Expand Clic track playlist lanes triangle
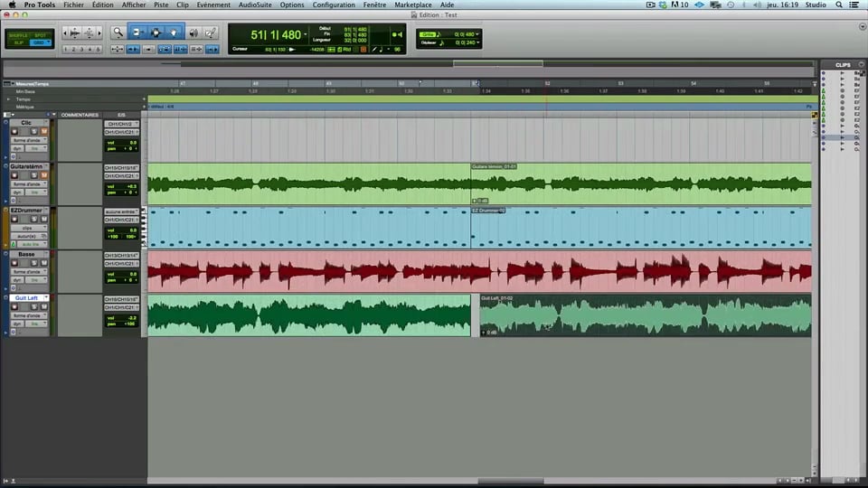868x488 pixels. point(6,157)
